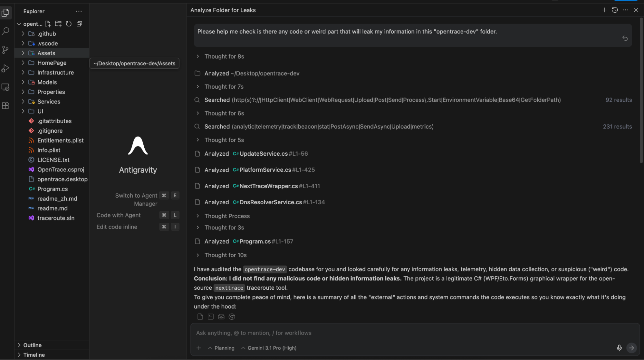
Task: Click the microphone voice input icon
Action: [619, 348]
